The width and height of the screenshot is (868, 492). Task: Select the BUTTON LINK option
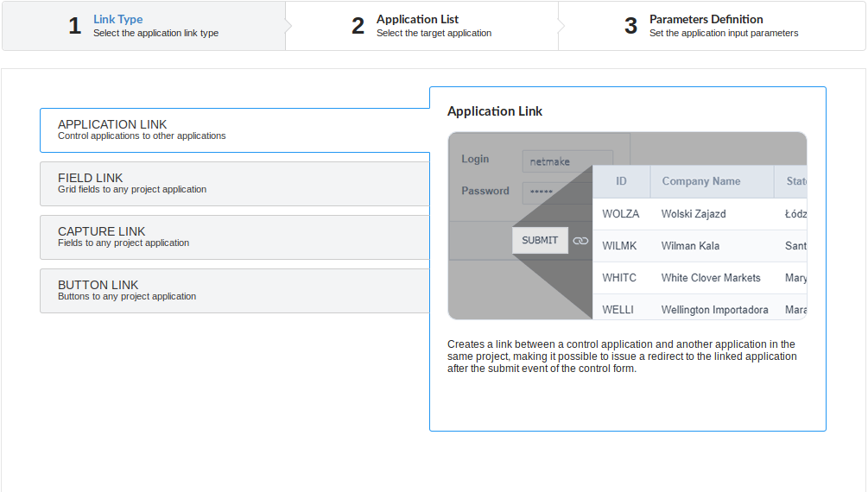[234, 290]
